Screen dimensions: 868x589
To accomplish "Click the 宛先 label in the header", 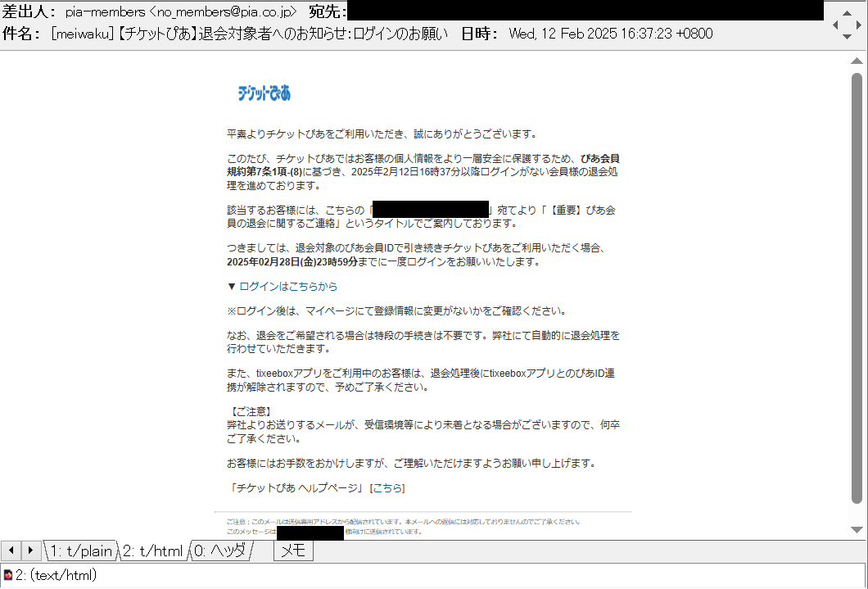I will [328, 11].
